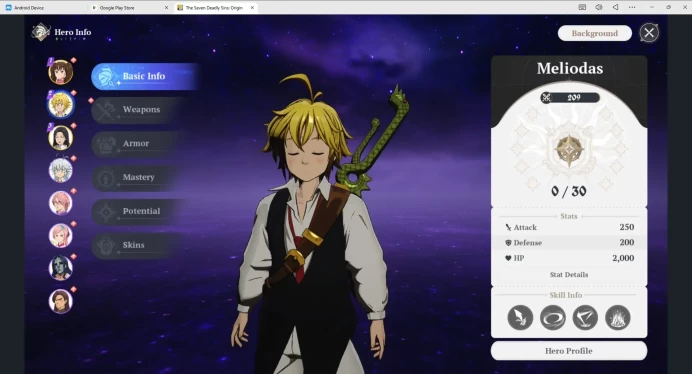
Task: Select the masked armored hero portrait
Action: click(60, 268)
